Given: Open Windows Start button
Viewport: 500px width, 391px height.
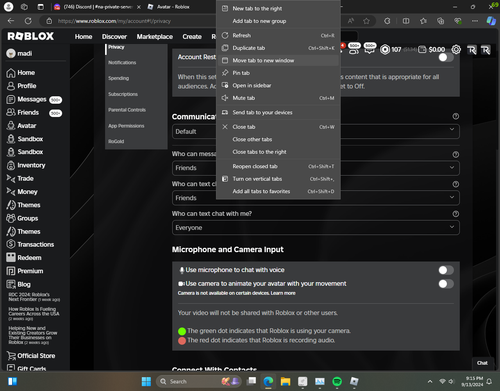Looking at the screenshot, I should tap(146, 381).
